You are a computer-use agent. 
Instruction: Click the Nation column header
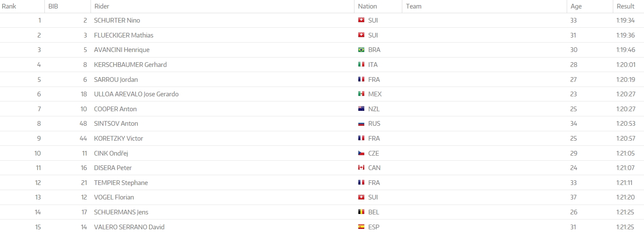(367, 6)
